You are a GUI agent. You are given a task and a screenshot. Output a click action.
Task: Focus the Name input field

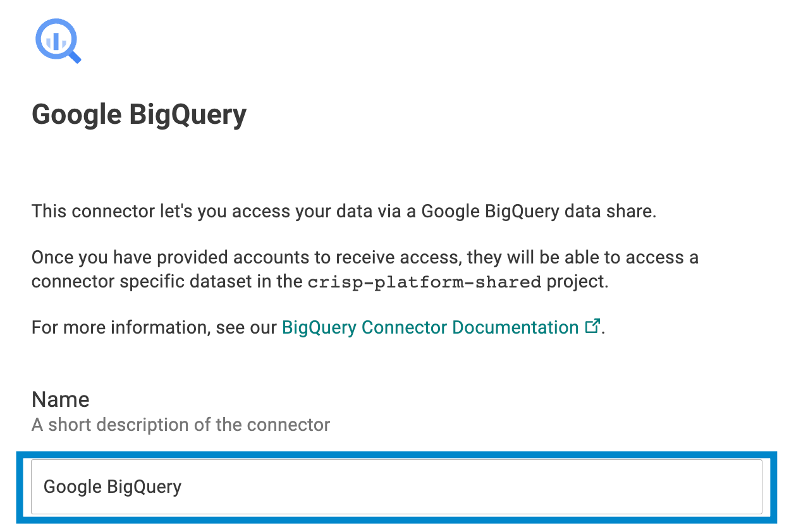point(396,487)
